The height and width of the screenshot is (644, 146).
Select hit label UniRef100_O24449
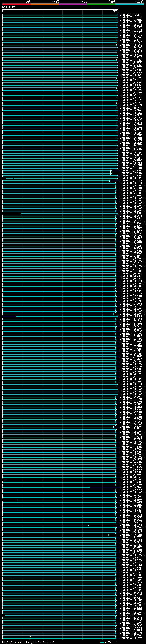[131, 40]
